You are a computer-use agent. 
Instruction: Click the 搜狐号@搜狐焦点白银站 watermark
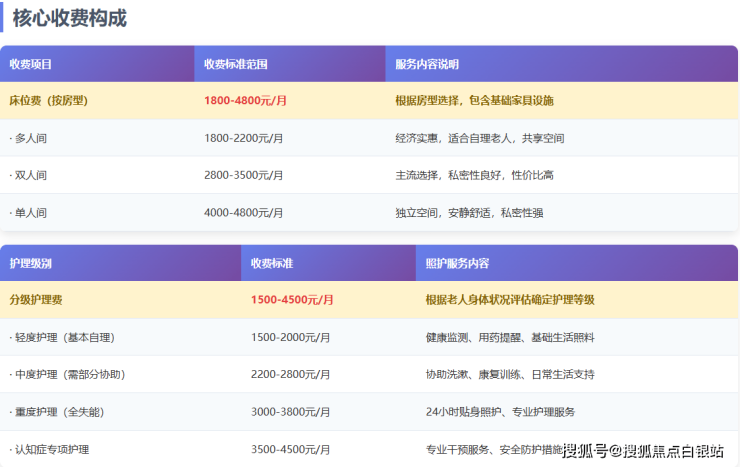click(643, 451)
